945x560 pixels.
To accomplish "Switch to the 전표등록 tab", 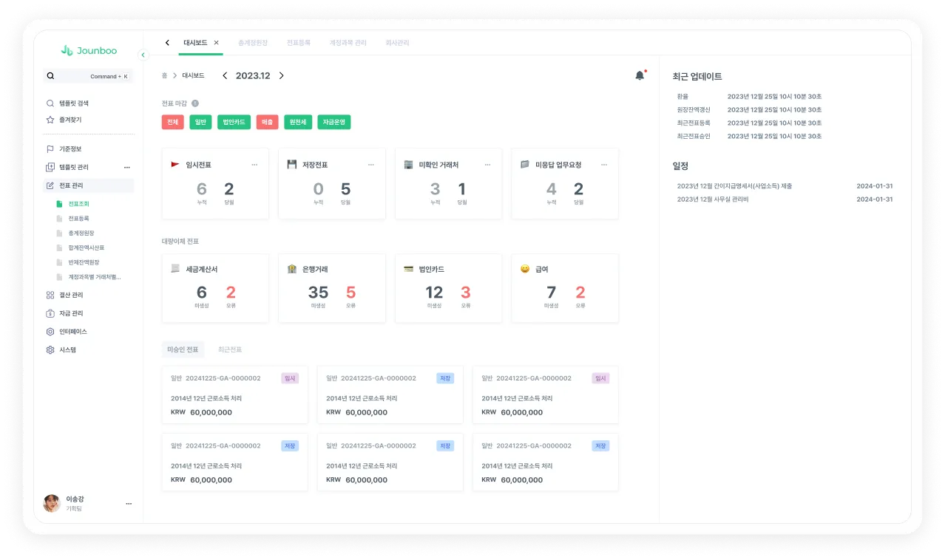I will 299,43.
